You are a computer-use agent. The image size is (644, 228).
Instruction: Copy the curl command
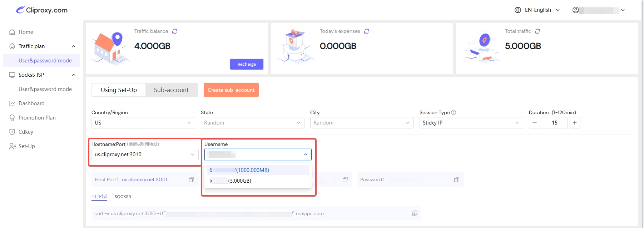[x=415, y=213]
